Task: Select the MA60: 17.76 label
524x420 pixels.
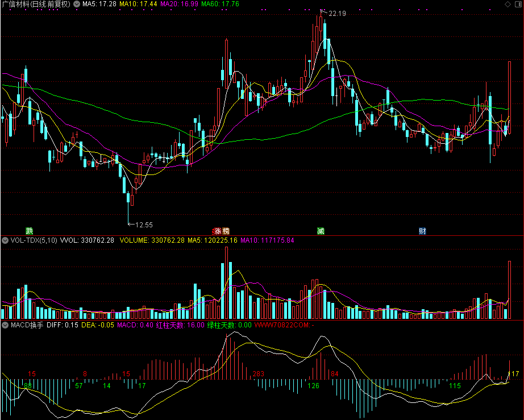Action: [x=220, y=4]
